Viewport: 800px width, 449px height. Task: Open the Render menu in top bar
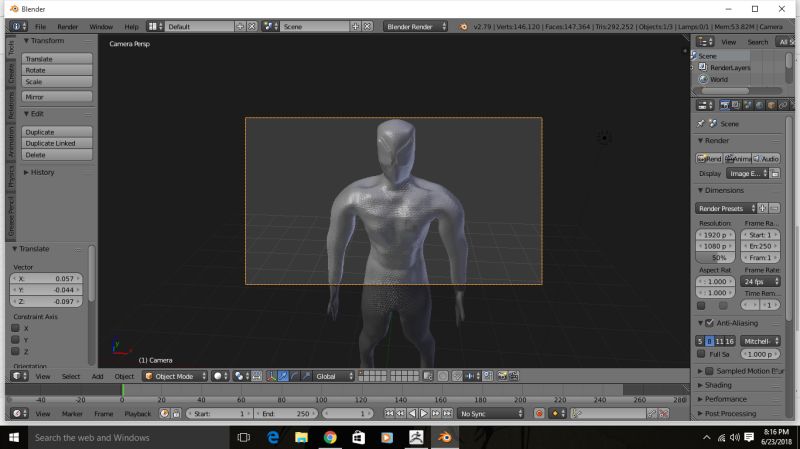67,27
